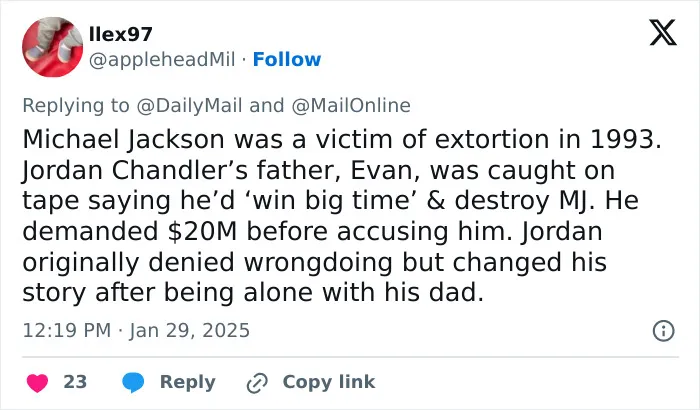Screen dimensions: 700x410
Task: View the llex97 profile avatar
Action: tap(53, 47)
